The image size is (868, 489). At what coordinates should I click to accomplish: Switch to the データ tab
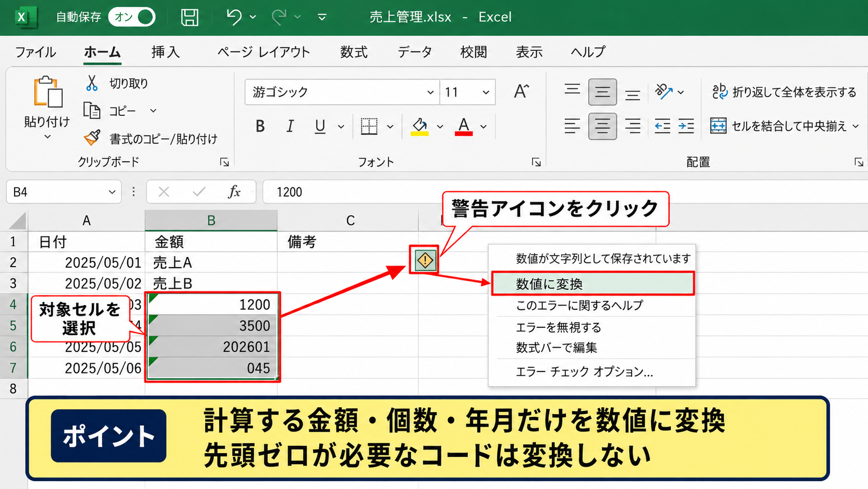[415, 52]
